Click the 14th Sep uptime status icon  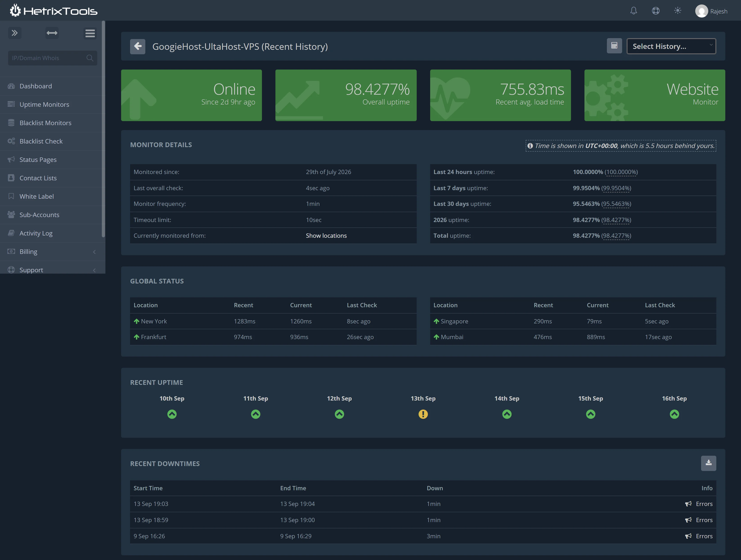507,414
